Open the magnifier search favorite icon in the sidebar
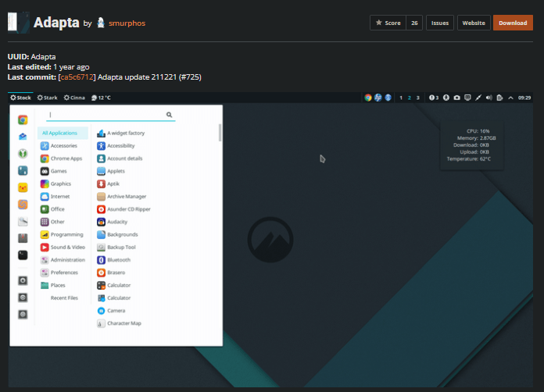 tap(23, 221)
